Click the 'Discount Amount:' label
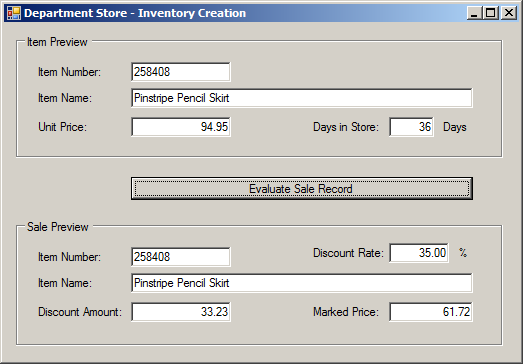Viewport: 523px width, 364px height. (x=80, y=312)
